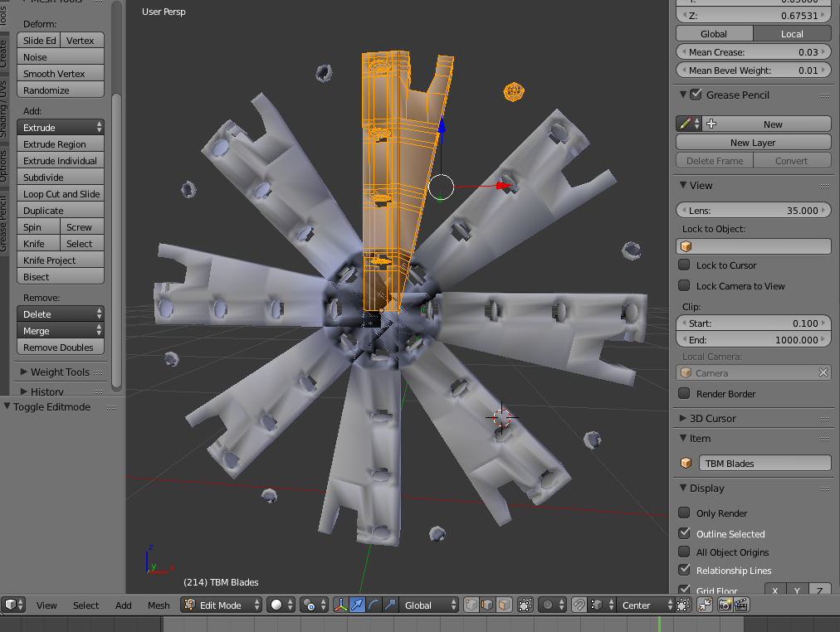The width and height of the screenshot is (840, 632).
Task: Open the Edit Mode selector dropdown
Action: [x=222, y=605]
